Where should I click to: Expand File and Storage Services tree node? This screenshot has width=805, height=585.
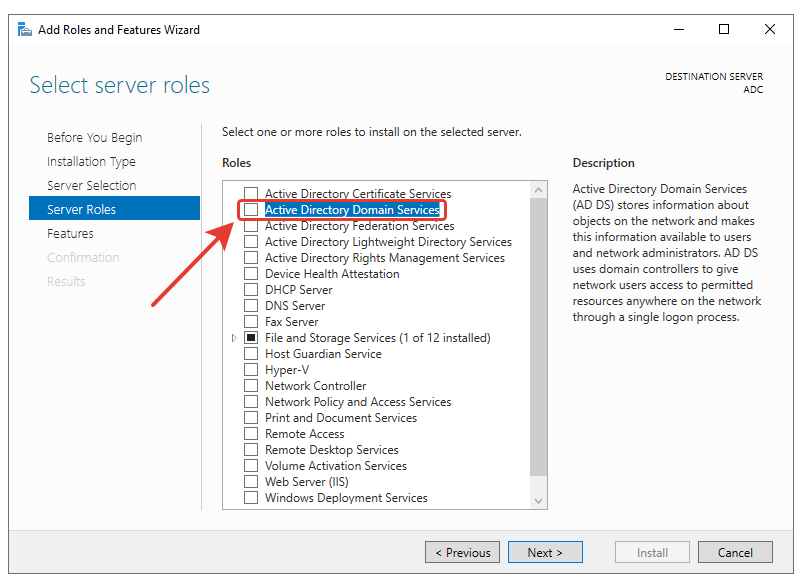235,338
